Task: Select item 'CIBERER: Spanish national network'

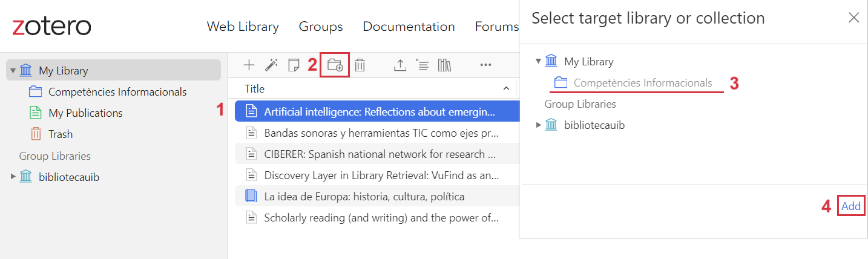Action: coord(377,154)
